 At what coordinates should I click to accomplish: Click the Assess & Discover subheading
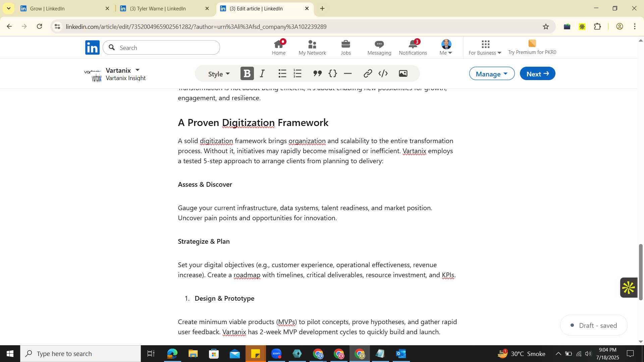coord(205,184)
